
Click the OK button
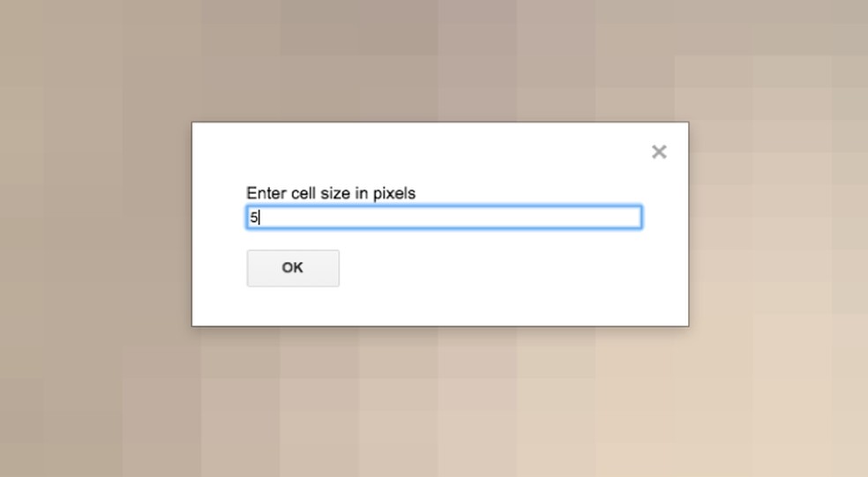pyautogui.click(x=293, y=268)
